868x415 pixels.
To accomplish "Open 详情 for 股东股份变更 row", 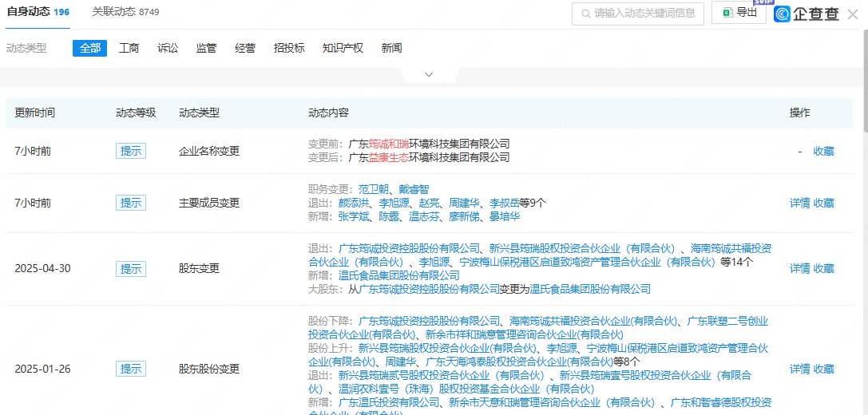I will [800, 369].
